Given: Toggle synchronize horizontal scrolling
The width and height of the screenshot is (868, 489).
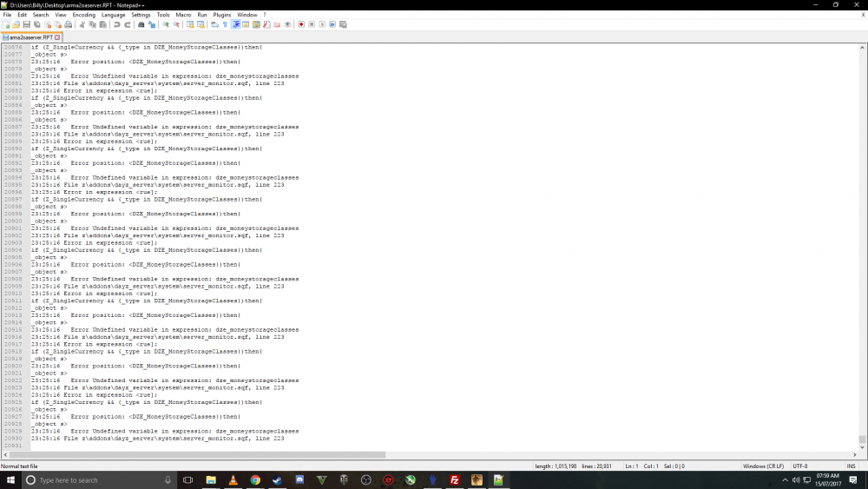Looking at the screenshot, I should (201, 24).
